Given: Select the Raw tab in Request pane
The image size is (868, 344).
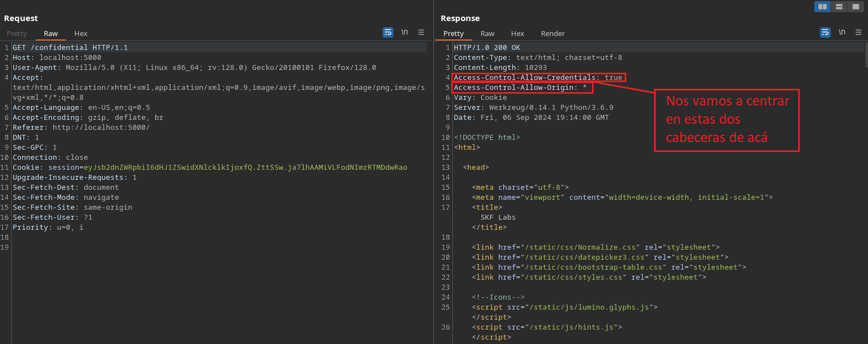Looking at the screenshot, I should [x=50, y=33].
